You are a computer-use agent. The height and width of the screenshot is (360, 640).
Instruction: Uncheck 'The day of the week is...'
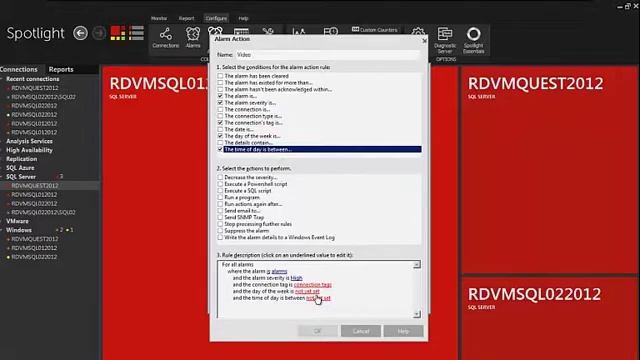[x=220, y=136]
